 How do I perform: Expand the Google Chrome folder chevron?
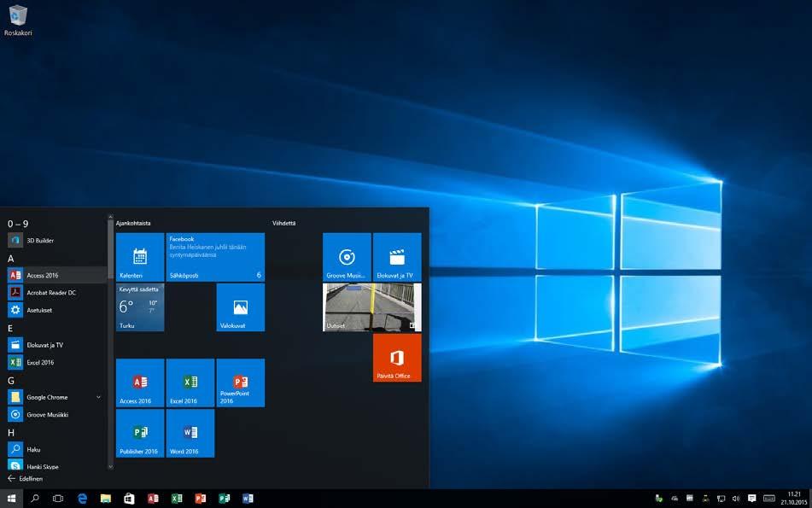98,397
